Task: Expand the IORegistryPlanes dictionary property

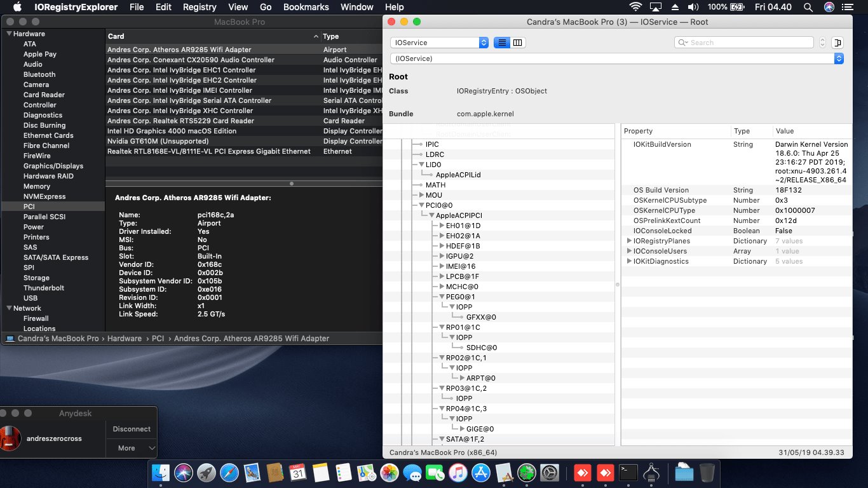Action: click(x=629, y=241)
